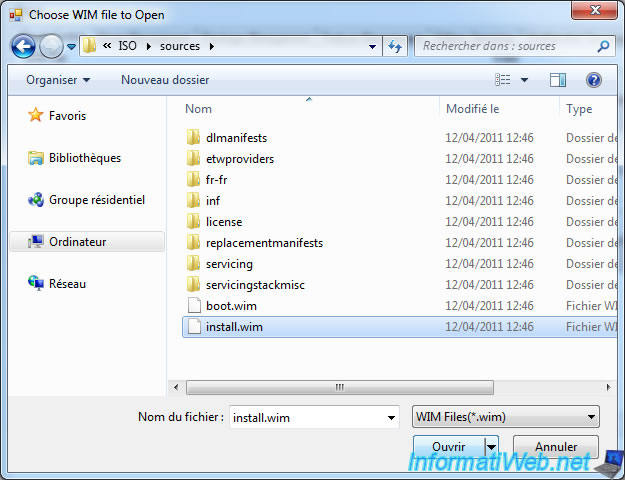Select Bibliothèques in the navigation pane
Image resolution: width=625 pixels, height=480 pixels.
point(85,158)
